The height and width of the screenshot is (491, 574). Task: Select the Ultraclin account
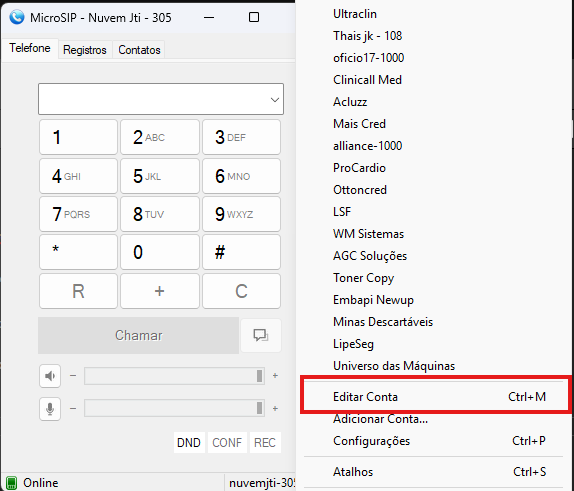(x=355, y=14)
